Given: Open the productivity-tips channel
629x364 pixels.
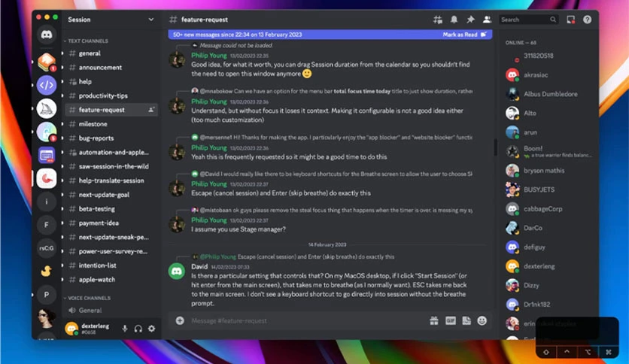Looking at the screenshot, I should click(111, 96).
